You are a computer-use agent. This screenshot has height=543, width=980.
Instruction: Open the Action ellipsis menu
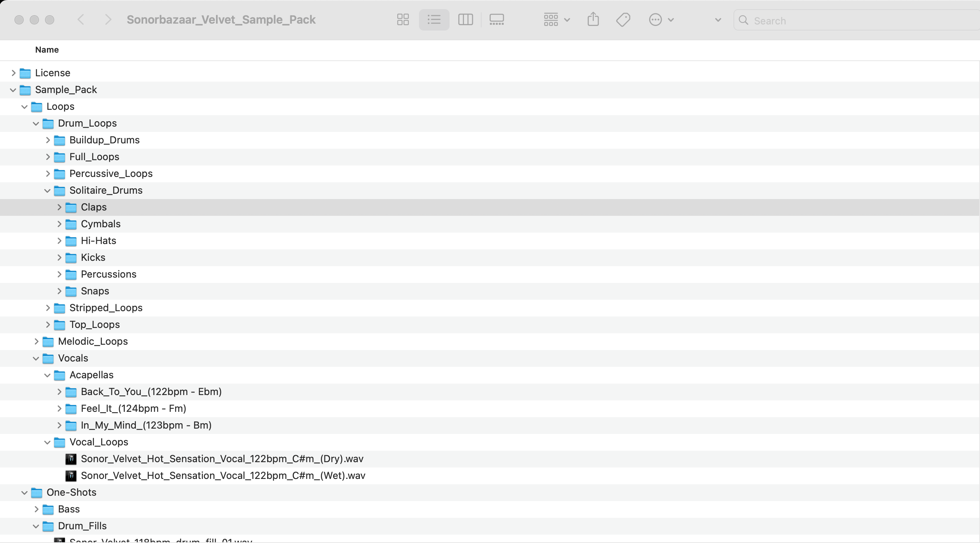pyautogui.click(x=661, y=20)
